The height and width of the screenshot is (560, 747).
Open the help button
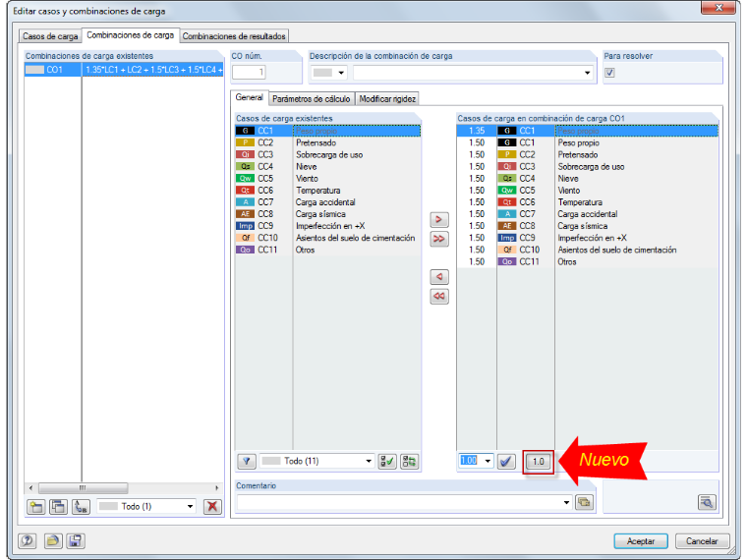(28, 541)
